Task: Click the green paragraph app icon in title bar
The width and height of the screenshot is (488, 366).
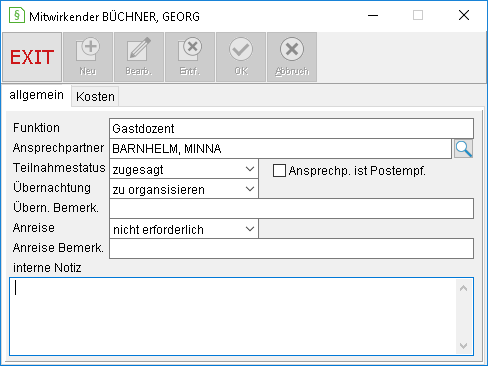Action: (x=17, y=15)
